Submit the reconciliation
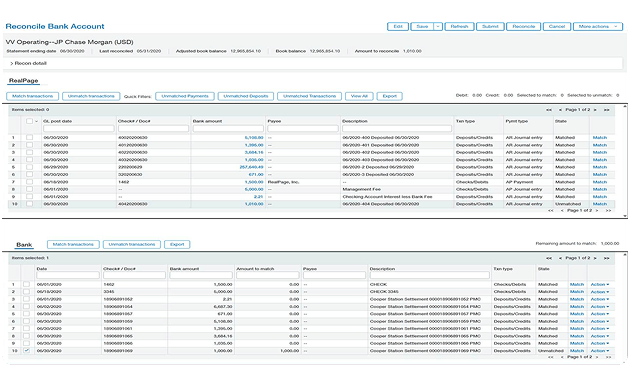The width and height of the screenshot is (630, 388). tap(490, 27)
